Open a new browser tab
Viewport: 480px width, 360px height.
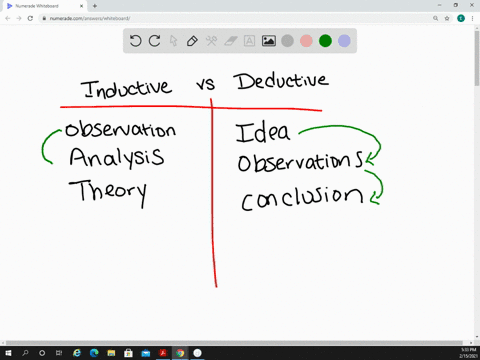95,6
